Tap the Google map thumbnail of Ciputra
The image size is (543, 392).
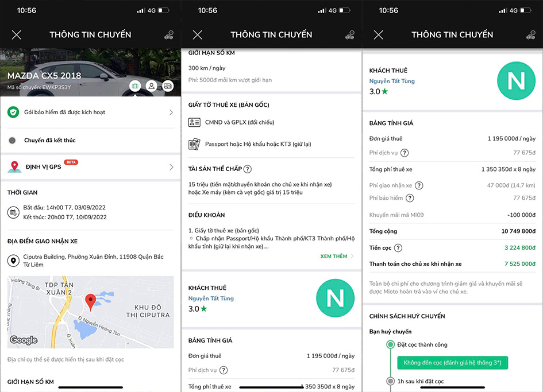coord(90,312)
